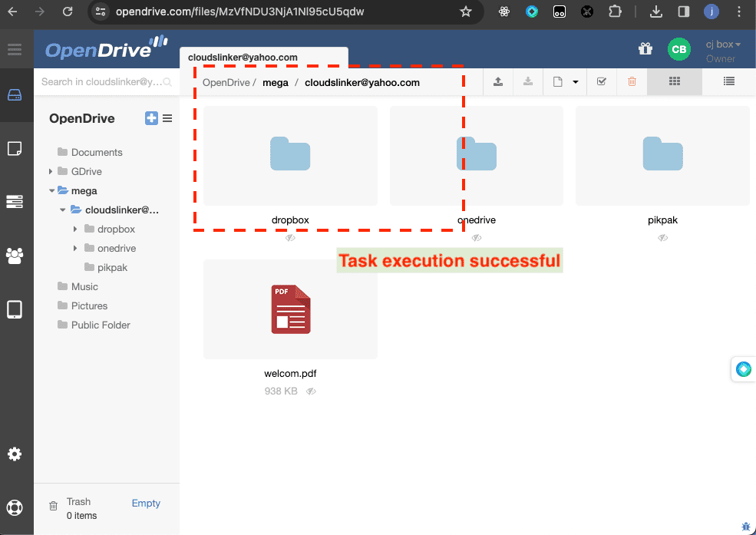Click the search magnifier icon

click(x=167, y=82)
